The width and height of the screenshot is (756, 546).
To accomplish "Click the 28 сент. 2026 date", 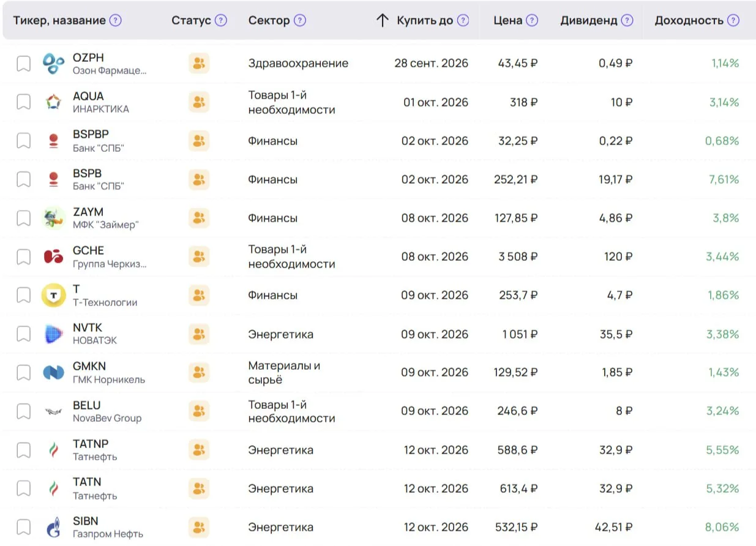I will 432,64.
